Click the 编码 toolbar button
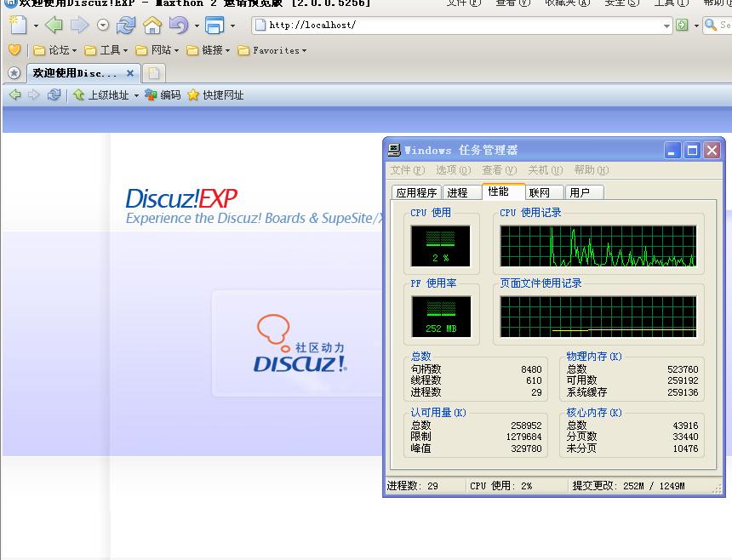Viewport: 732px width, 560px height. [163, 95]
